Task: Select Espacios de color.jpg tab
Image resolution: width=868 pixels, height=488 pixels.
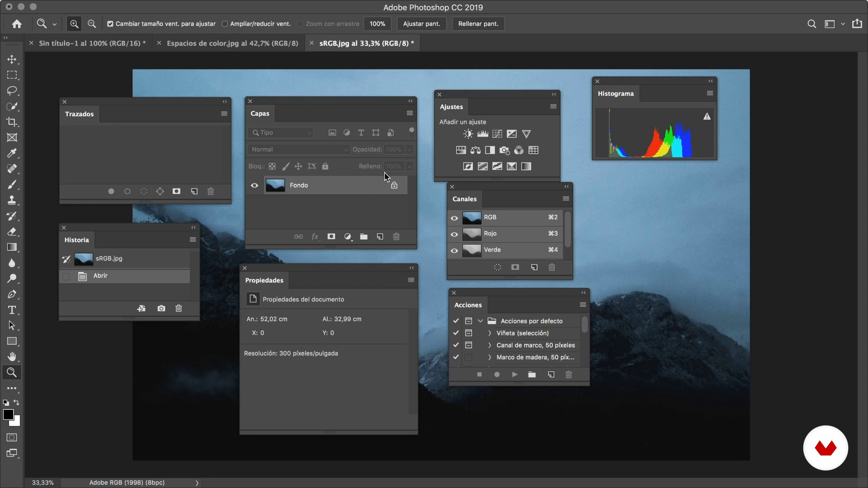Action: (x=232, y=43)
